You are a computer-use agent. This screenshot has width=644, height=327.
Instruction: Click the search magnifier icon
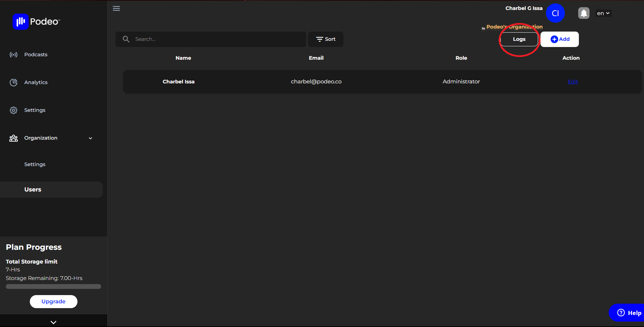[x=126, y=39]
